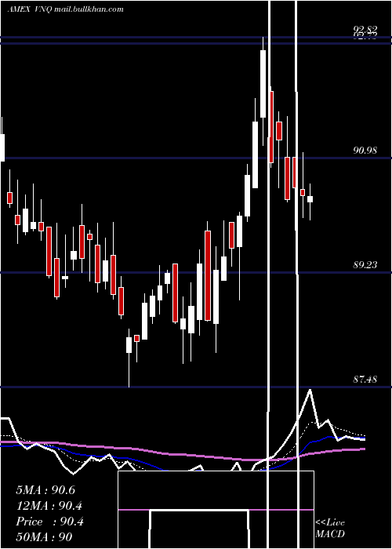Click the Price : 90.4 readout
Screen dimensions: 392x549
(x=49, y=522)
